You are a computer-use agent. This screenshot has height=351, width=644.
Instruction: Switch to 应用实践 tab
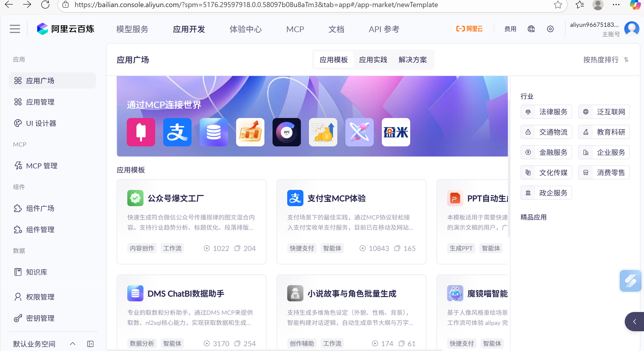[373, 60]
